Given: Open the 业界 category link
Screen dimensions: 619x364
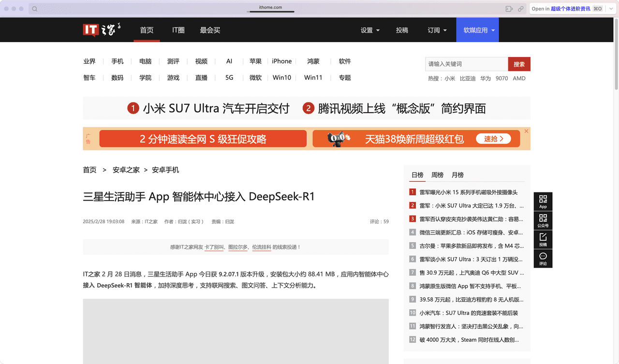Looking at the screenshot, I should click(89, 61).
